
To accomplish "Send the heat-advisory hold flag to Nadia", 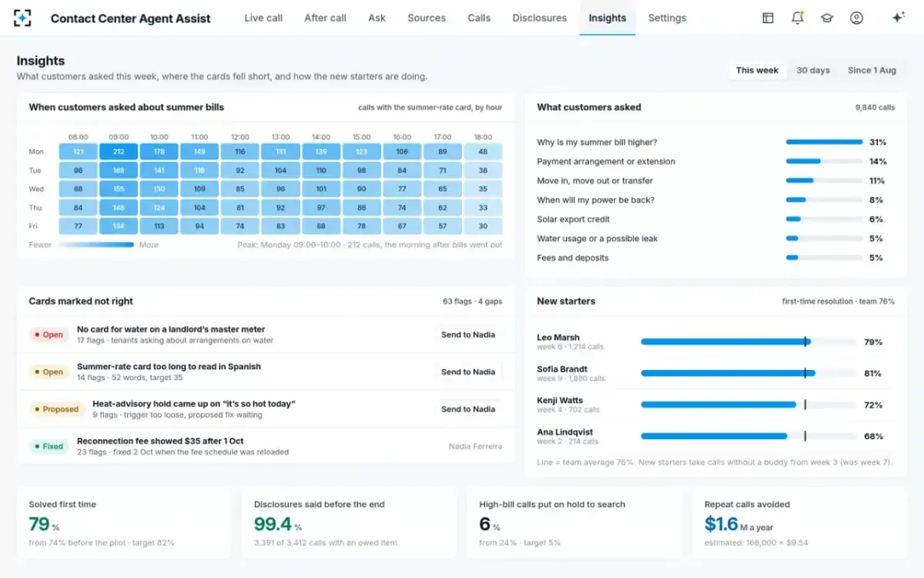I will coord(468,409).
